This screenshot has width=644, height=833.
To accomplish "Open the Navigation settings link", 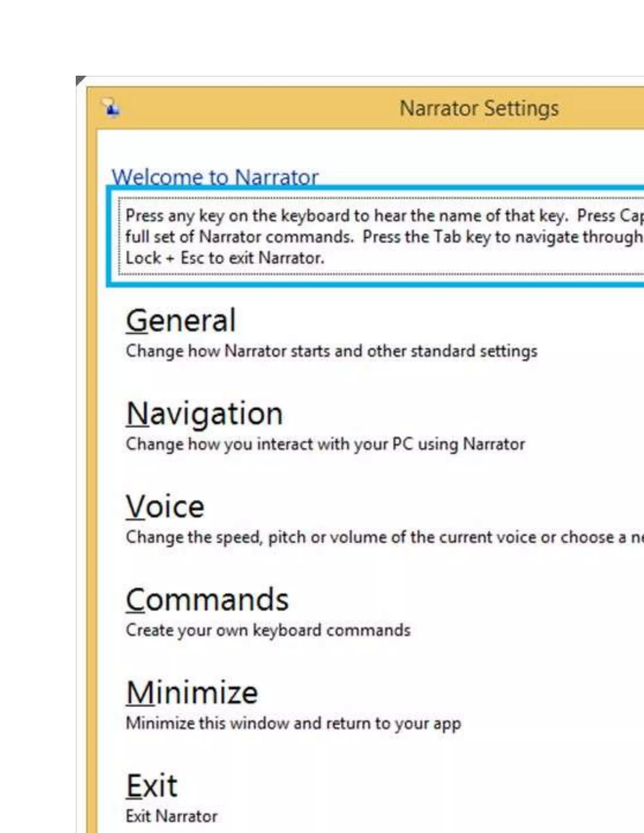I will pyautogui.click(x=204, y=414).
